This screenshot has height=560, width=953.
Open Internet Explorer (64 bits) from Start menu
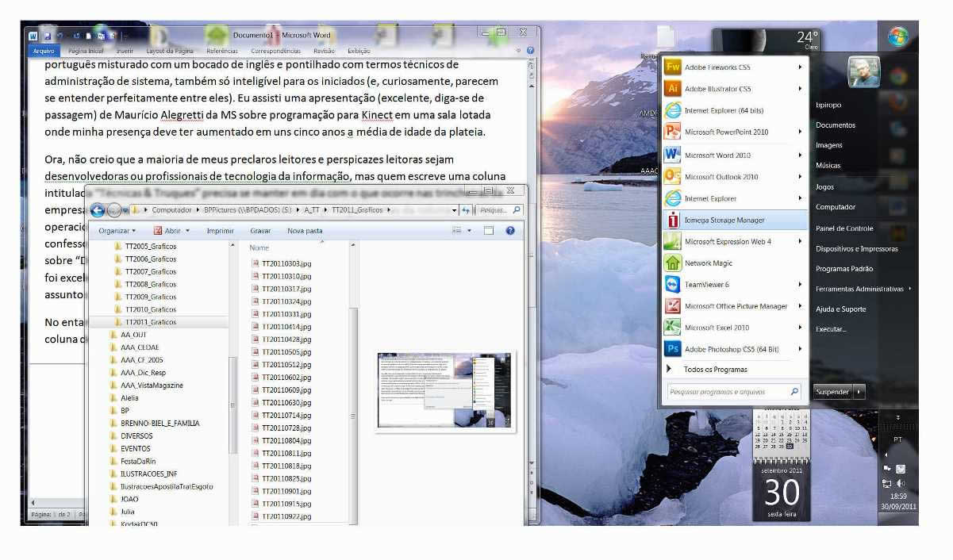point(673,110)
